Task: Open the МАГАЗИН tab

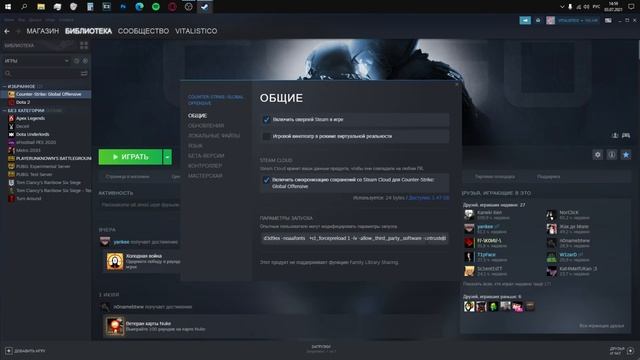Action: pos(42,31)
